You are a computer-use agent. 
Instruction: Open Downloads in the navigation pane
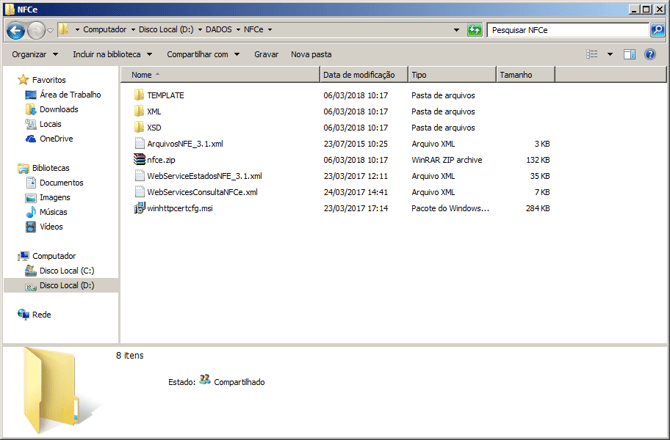tap(58, 109)
